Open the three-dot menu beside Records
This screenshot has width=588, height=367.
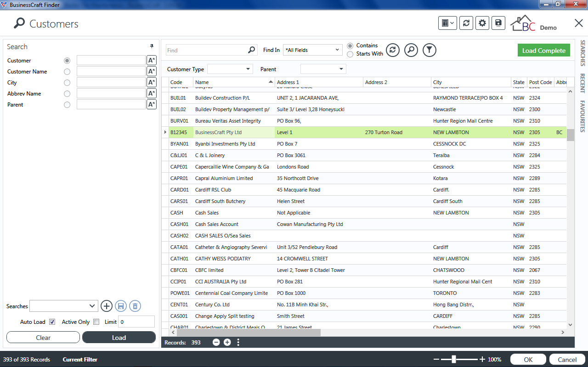pyautogui.click(x=238, y=342)
